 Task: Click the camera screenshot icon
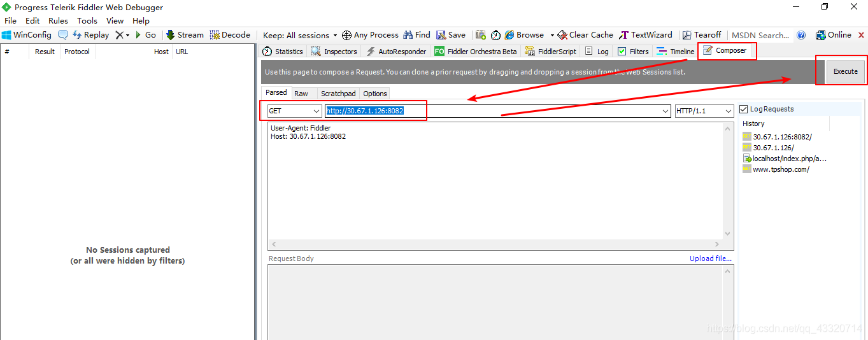tap(481, 35)
